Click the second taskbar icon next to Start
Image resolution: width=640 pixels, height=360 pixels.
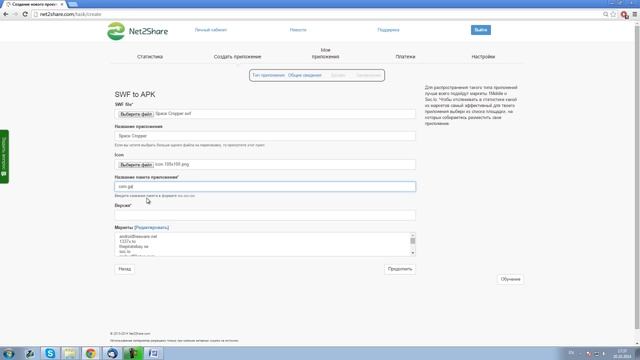click(x=30, y=353)
